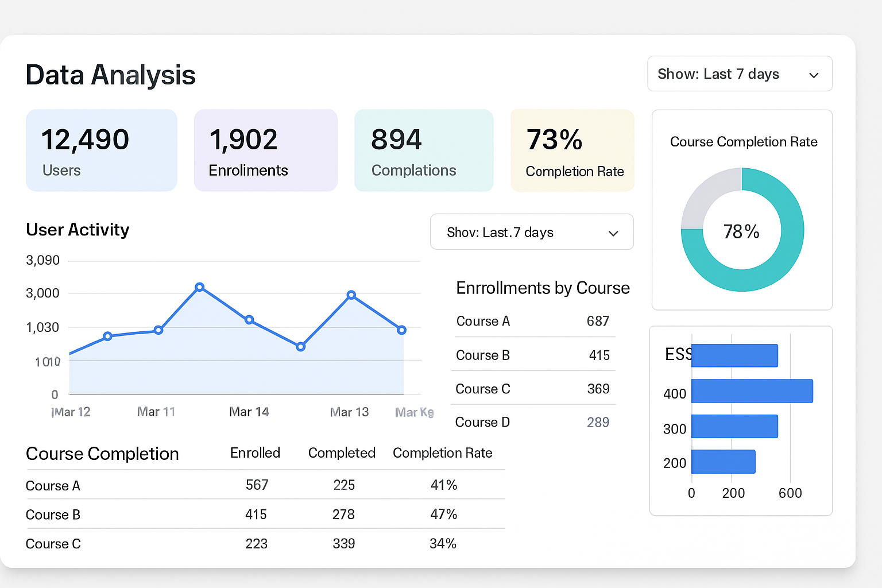The image size is (882, 588).
Task: Click the 894 Completions card
Action: (423, 150)
